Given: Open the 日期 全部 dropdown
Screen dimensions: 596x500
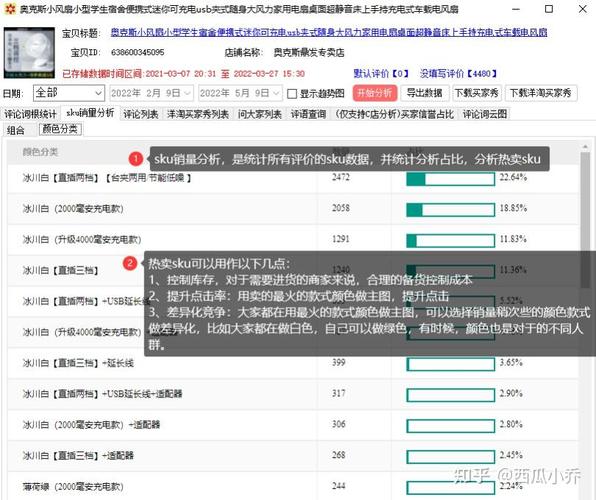Looking at the screenshot, I should pos(69,93).
